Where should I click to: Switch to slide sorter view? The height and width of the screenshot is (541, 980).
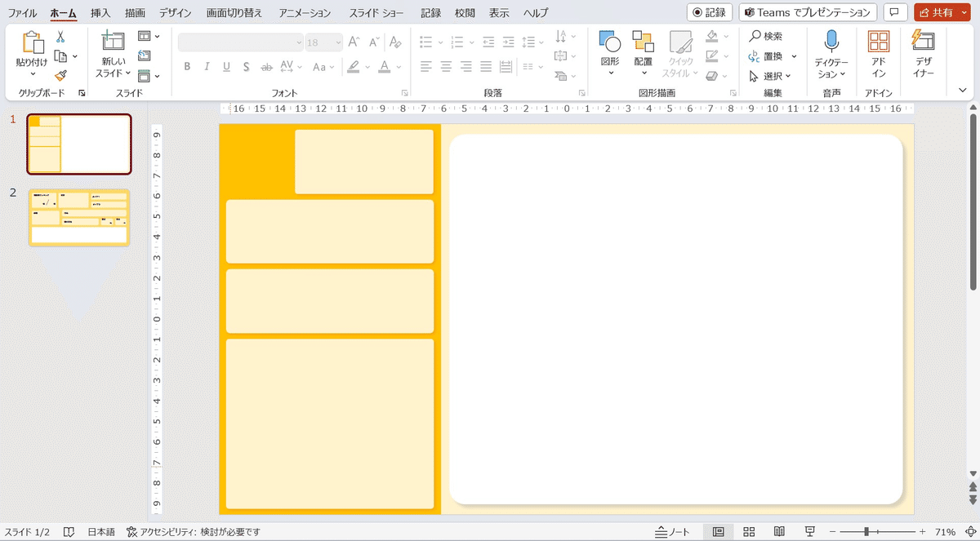click(749, 532)
